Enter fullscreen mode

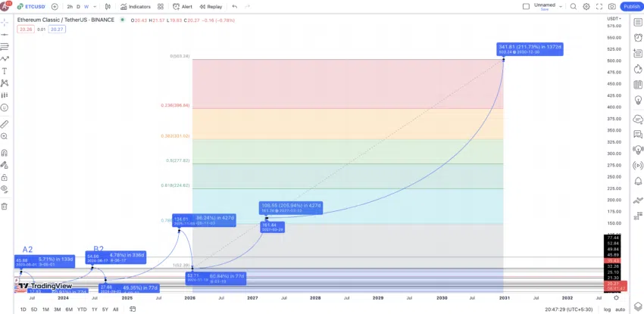tap(599, 7)
